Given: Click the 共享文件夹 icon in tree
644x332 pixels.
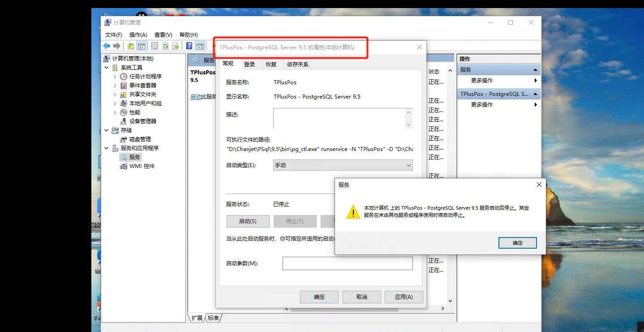Looking at the screenshot, I should (124, 95).
